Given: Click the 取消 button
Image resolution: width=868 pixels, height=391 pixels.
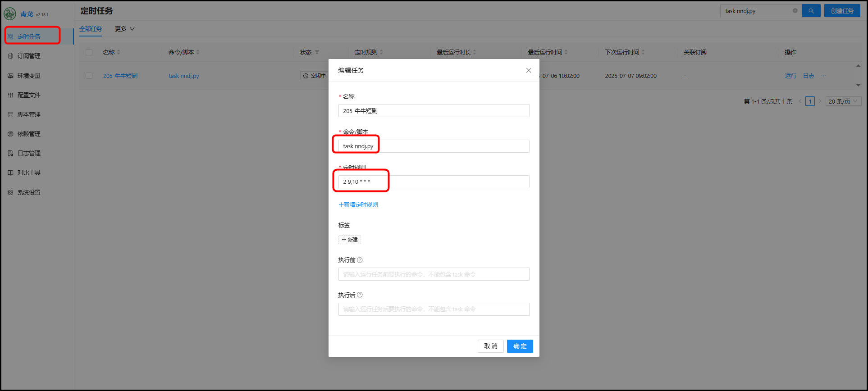Looking at the screenshot, I should coord(491,346).
